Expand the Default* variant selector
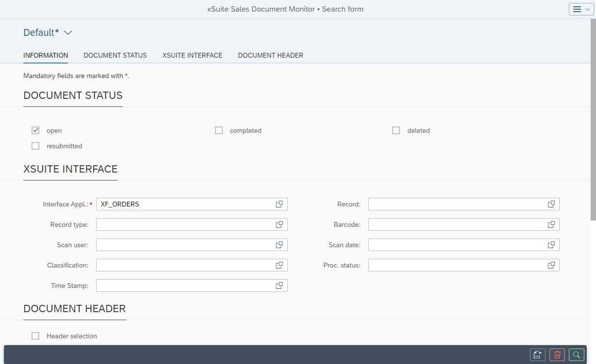Screen dimensions: 596x364 tap(67, 32)
